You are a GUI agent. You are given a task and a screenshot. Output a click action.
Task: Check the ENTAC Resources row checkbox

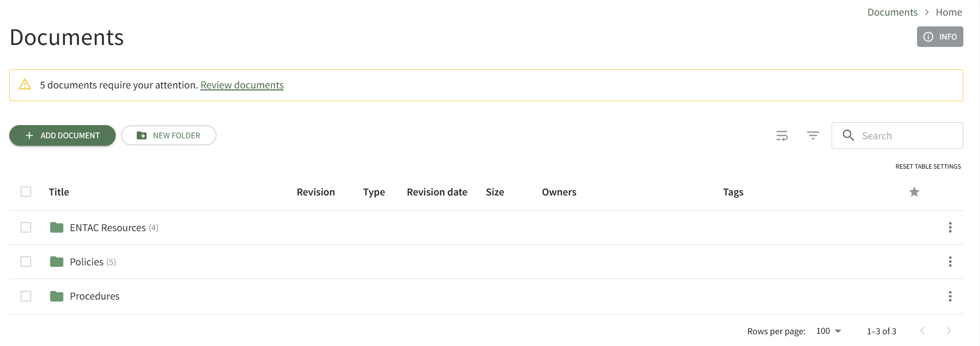26,227
